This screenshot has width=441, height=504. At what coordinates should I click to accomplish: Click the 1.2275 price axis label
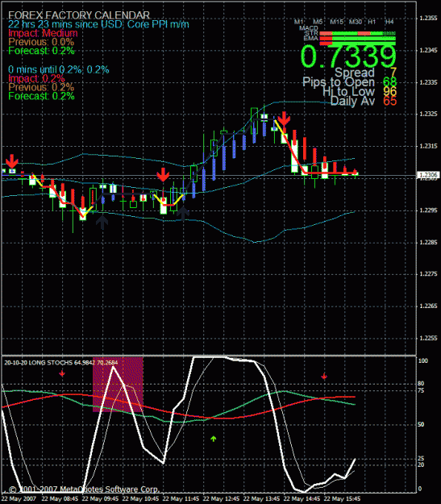[x=428, y=274]
